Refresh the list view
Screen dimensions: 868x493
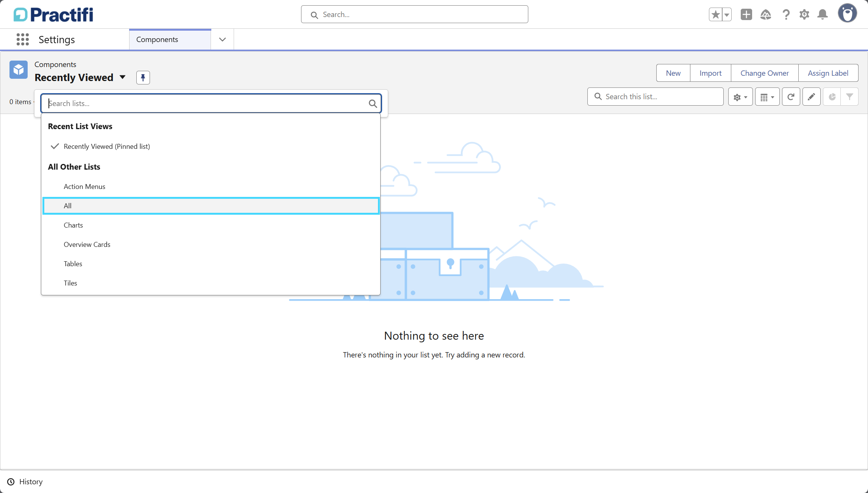click(x=791, y=97)
